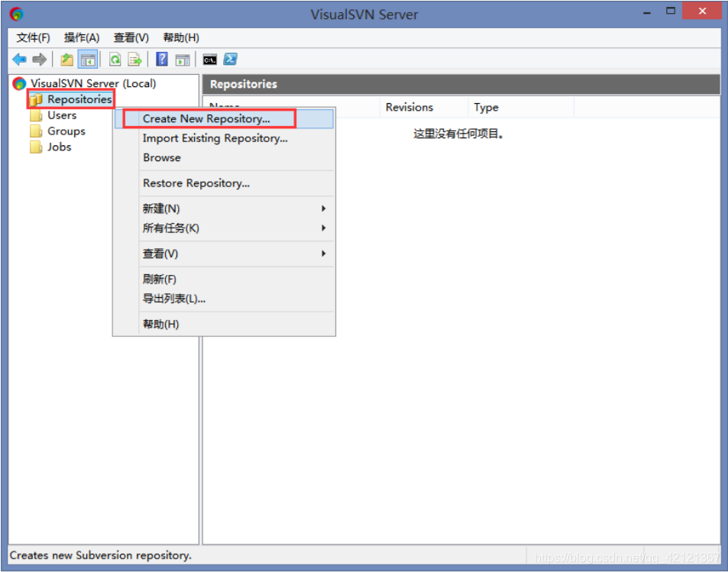Open the 文件(F) menu

point(33,37)
